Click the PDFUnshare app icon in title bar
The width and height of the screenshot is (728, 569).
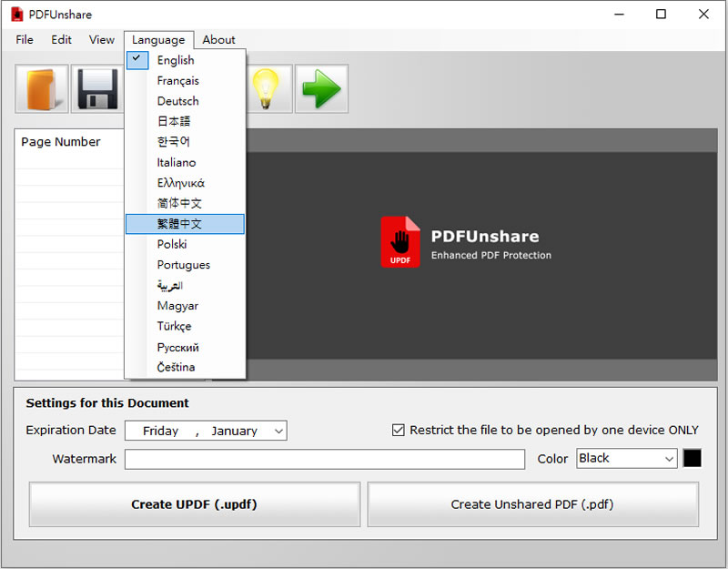(17, 15)
